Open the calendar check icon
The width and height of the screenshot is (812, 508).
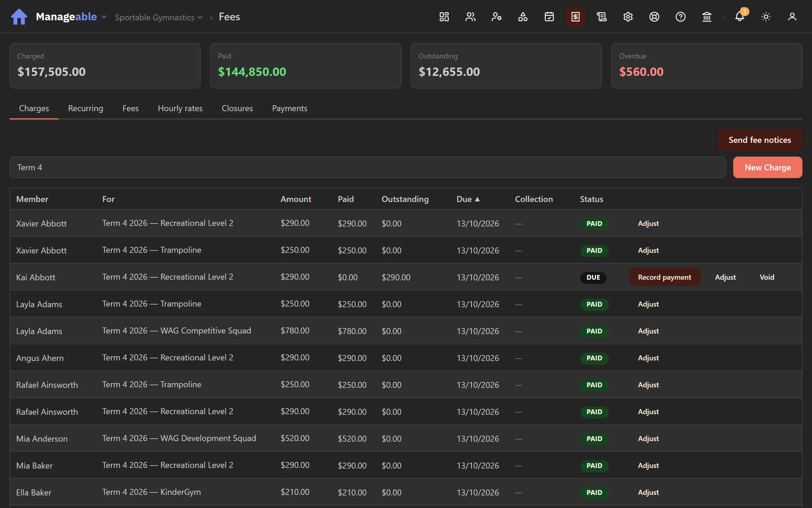pos(549,17)
